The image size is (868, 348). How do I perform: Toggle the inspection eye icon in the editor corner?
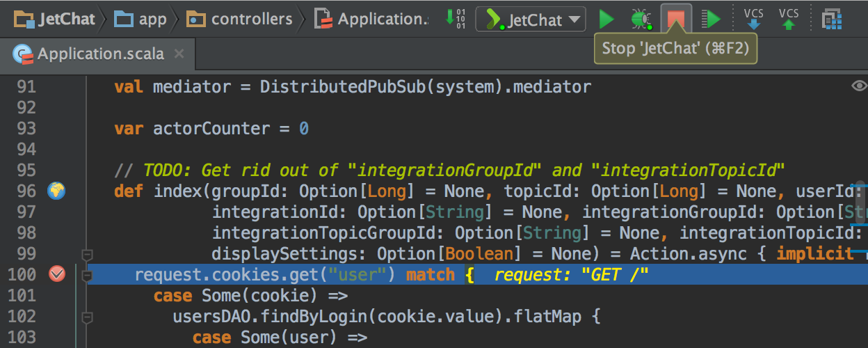point(859,86)
